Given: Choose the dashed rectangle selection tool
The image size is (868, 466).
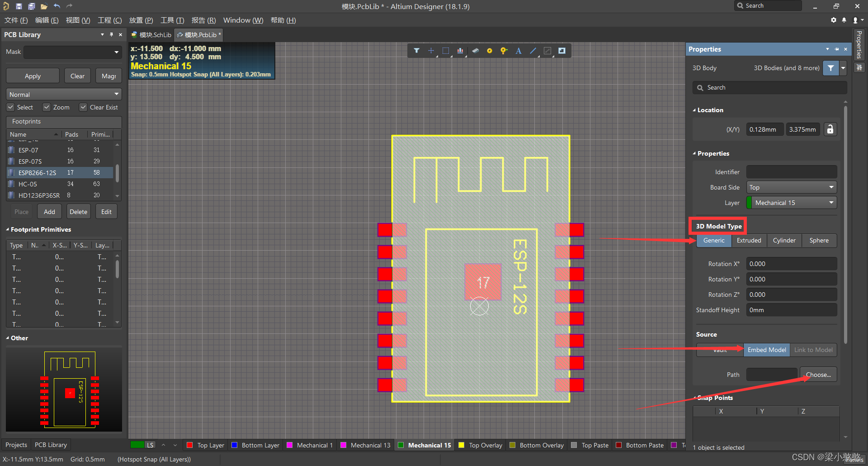Looking at the screenshot, I should (x=446, y=51).
